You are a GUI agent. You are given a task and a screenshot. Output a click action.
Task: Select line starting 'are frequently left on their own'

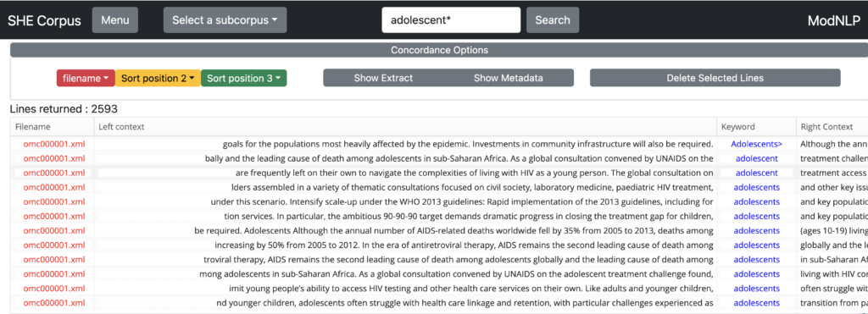point(406,173)
